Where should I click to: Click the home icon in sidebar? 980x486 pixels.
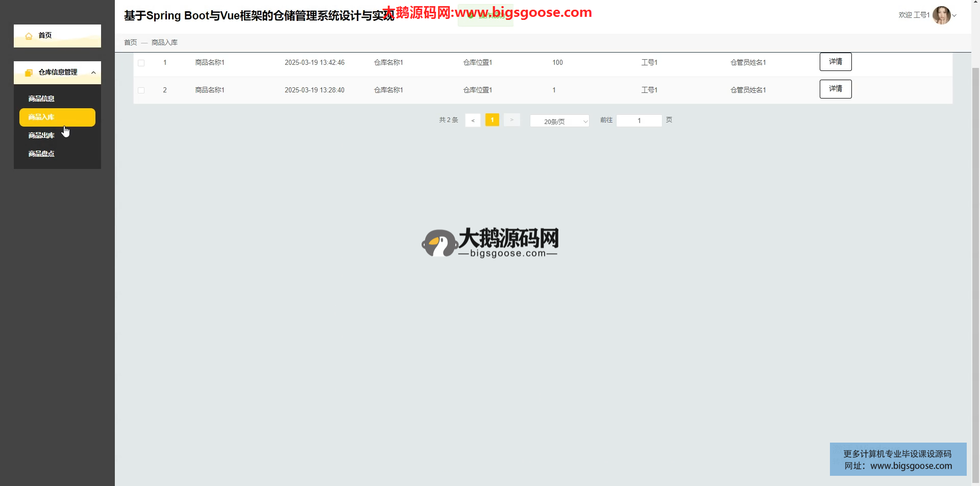coord(29,36)
